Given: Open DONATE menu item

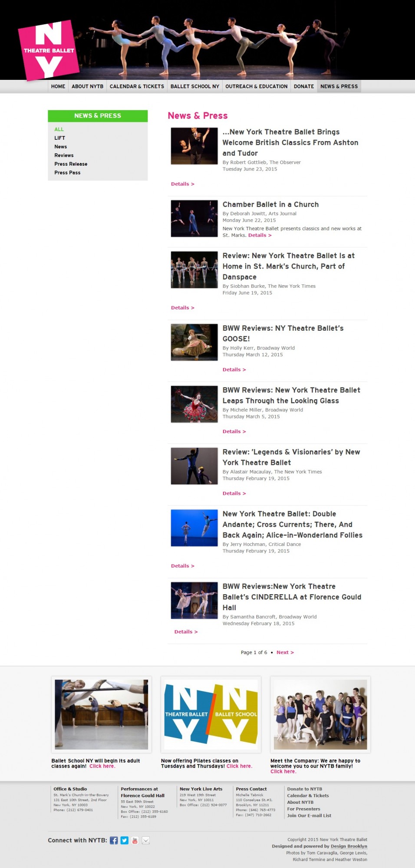Looking at the screenshot, I should coord(304,86).
